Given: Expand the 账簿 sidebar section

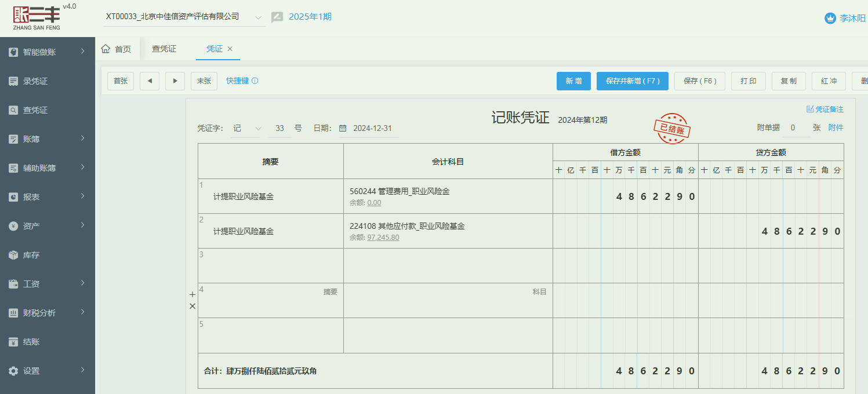Looking at the screenshot, I should 48,139.
